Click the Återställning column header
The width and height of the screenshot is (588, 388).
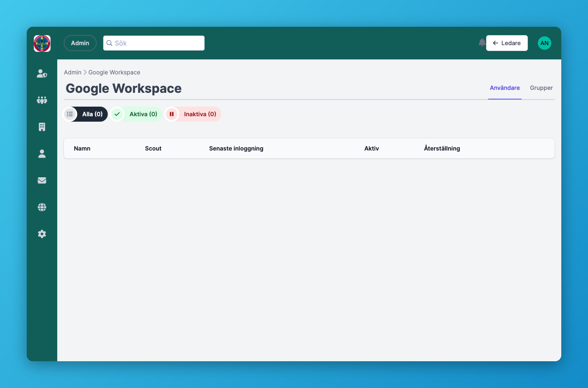click(x=442, y=148)
